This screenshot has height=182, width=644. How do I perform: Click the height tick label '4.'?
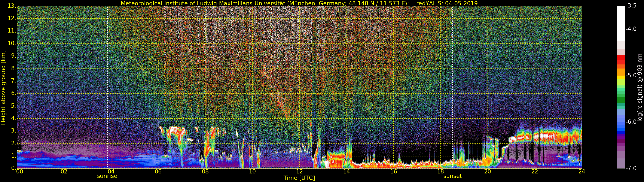click(13, 118)
